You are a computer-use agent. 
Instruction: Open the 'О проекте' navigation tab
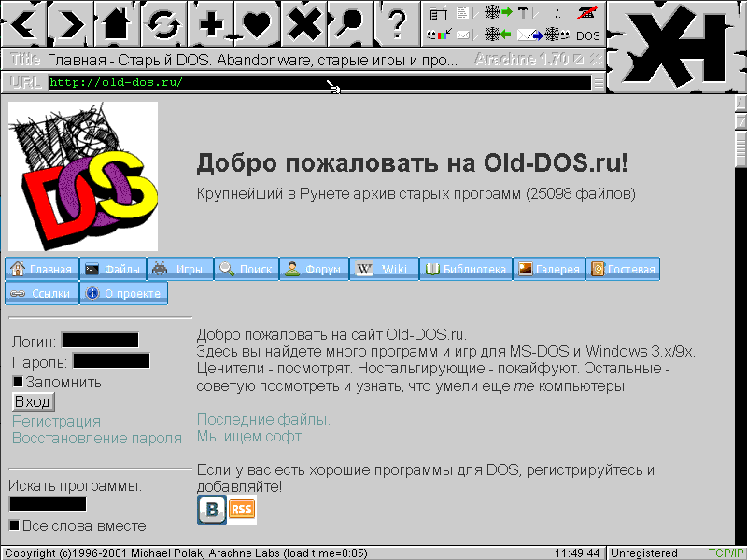[x=124, y=293]
